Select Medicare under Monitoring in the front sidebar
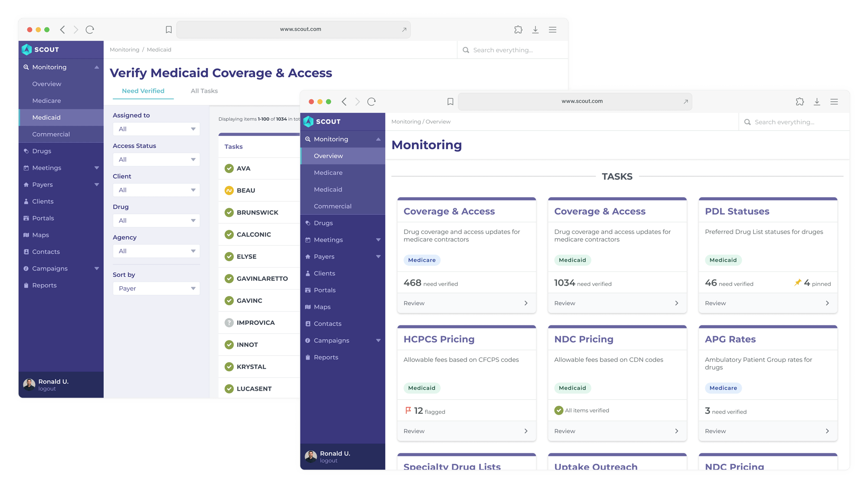This screenshot has width=868, height=488. (x=328, y=173)
